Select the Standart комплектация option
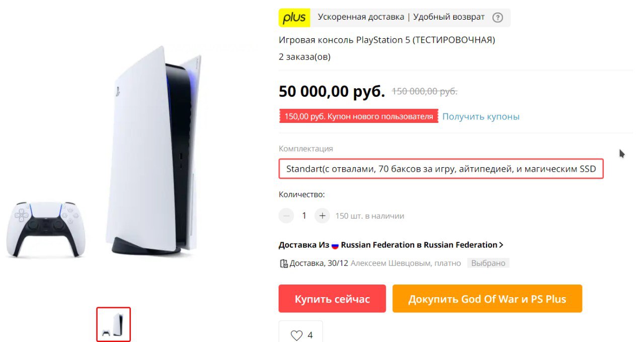Image resolution: width=644 pixels, height=342 pixels. [441, 169]
